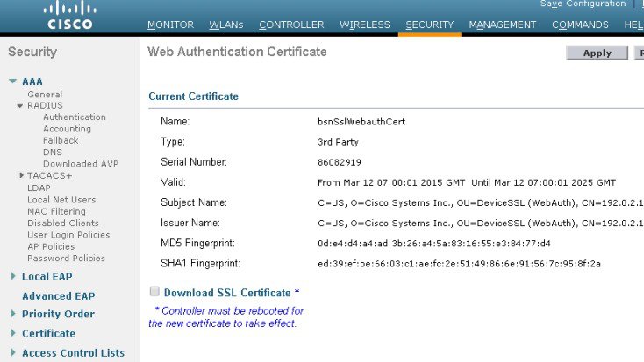Image resolution: width=644 pixels, height=362 pixels.
Task: Switch to the WIRELESS tab
Action: coord(365,25)
